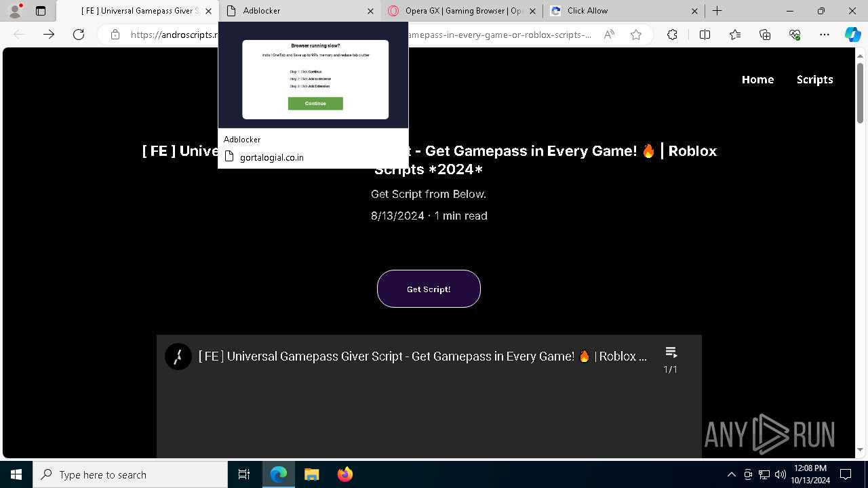Screen dimensions: 868x488
Task: Show hidden system tray icons
Action: pyautogui.click(x=731, y=474)
